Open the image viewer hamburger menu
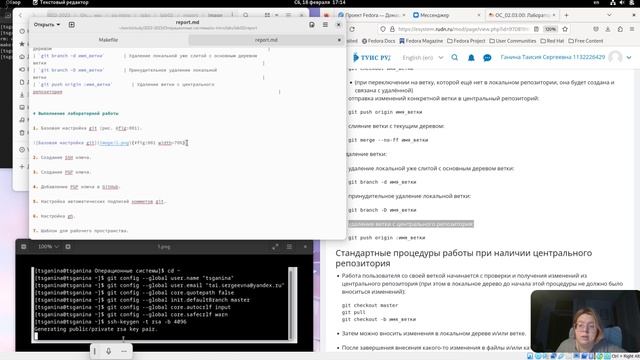The width and height of the screenshot is (640, 360). click(x=289, y=247)
